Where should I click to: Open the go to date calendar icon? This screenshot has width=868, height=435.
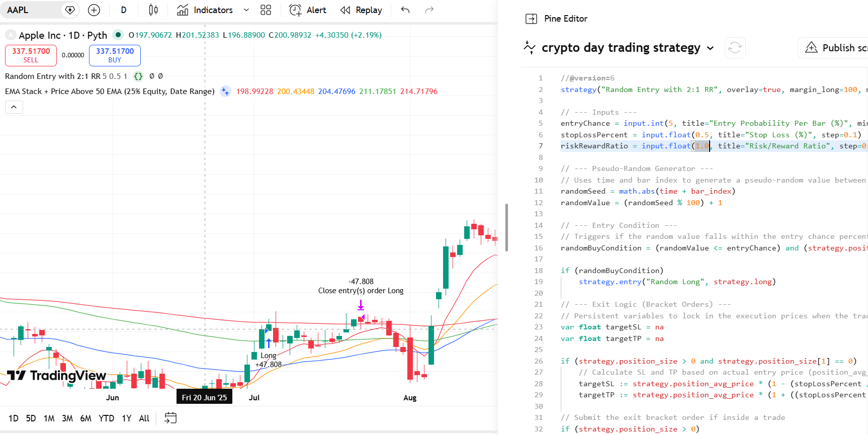coord(170,418)
